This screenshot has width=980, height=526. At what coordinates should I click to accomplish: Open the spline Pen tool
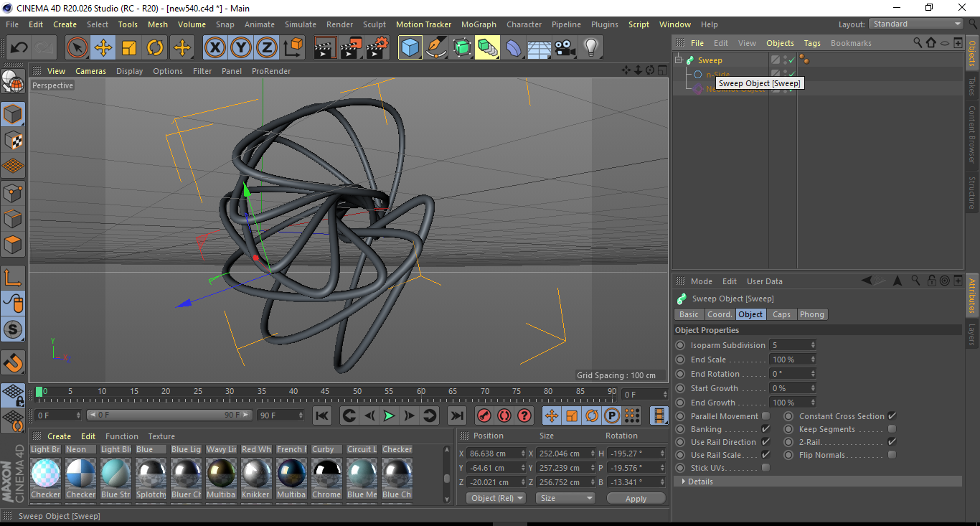coord(435,48)
